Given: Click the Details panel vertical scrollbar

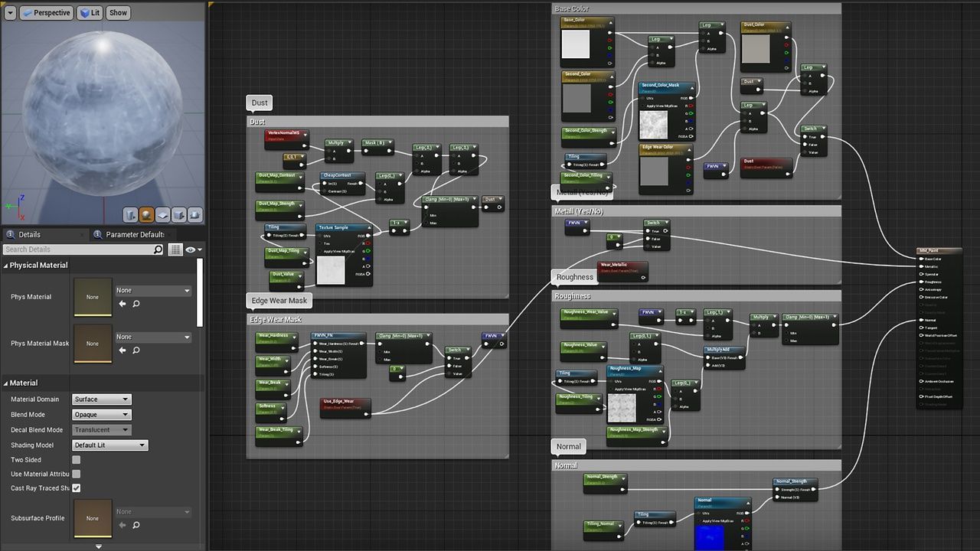Looking at the screenshot, I should [201, 291].
